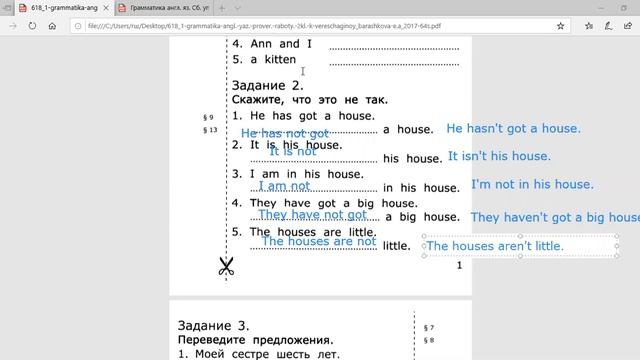Click the Share page icon

click(x=628, y=26)
